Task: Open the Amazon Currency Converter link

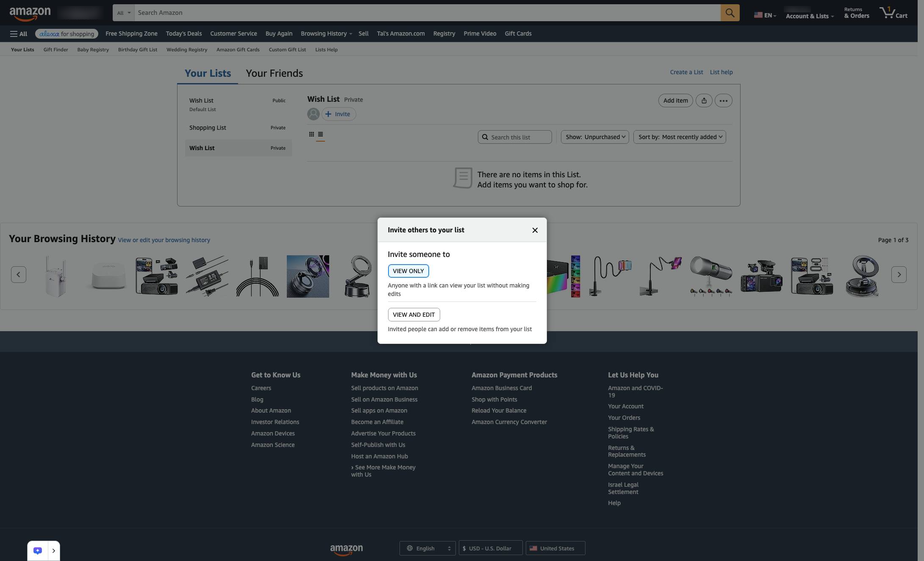Action: coord(509,422)
